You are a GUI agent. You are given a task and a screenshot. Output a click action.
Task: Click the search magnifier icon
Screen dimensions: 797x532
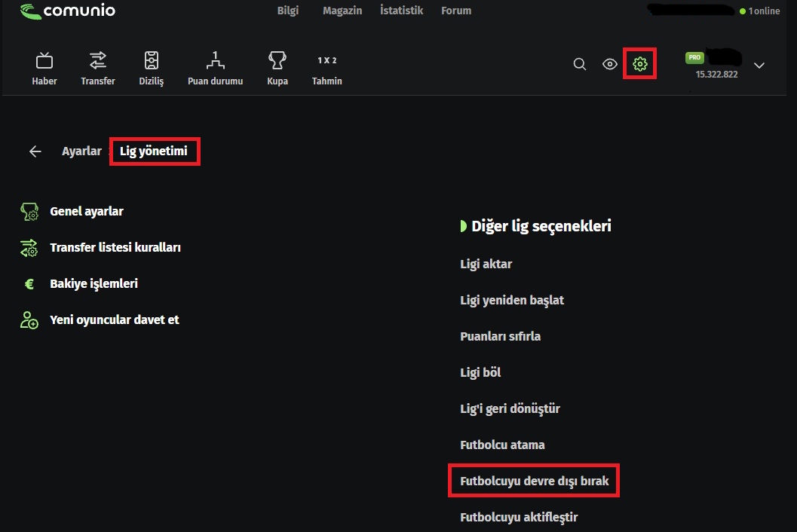tap(579, 64)
